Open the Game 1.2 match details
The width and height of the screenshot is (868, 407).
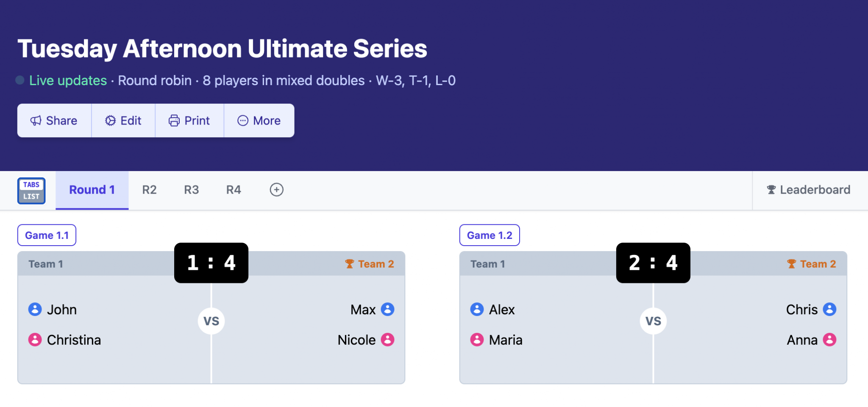point(490,235)
